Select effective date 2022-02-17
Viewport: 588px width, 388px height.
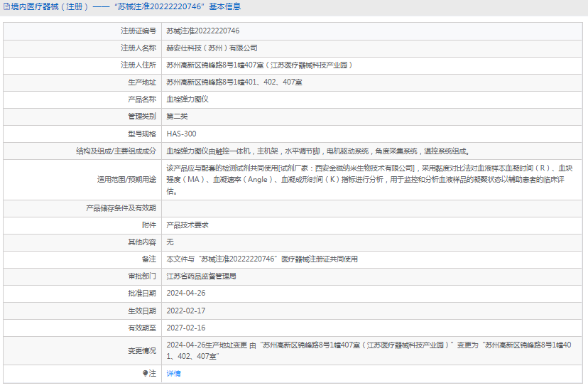point(186,311)
